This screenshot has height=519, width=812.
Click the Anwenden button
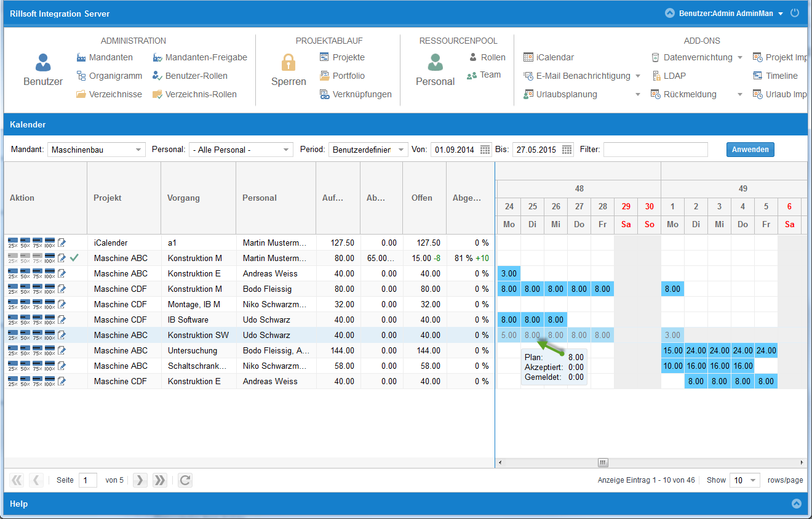tap(750, 150)
